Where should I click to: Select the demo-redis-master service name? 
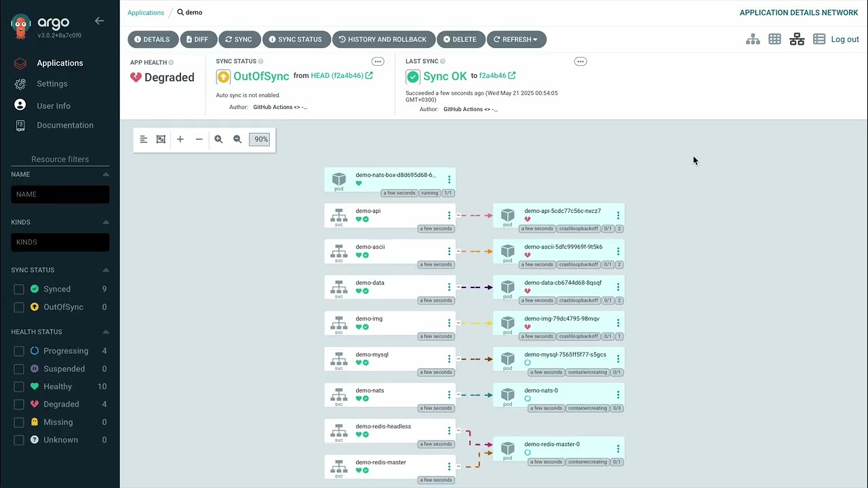(381, 462)
